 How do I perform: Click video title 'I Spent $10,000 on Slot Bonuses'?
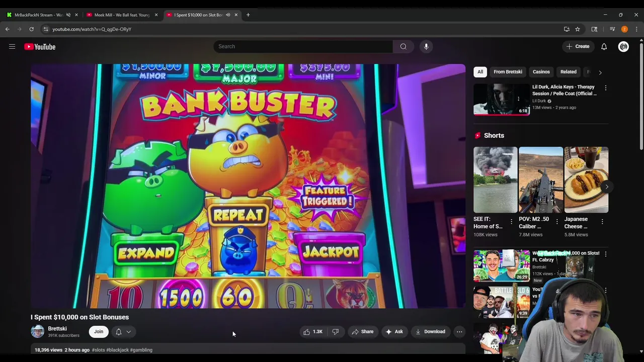(x=79, y=317)
